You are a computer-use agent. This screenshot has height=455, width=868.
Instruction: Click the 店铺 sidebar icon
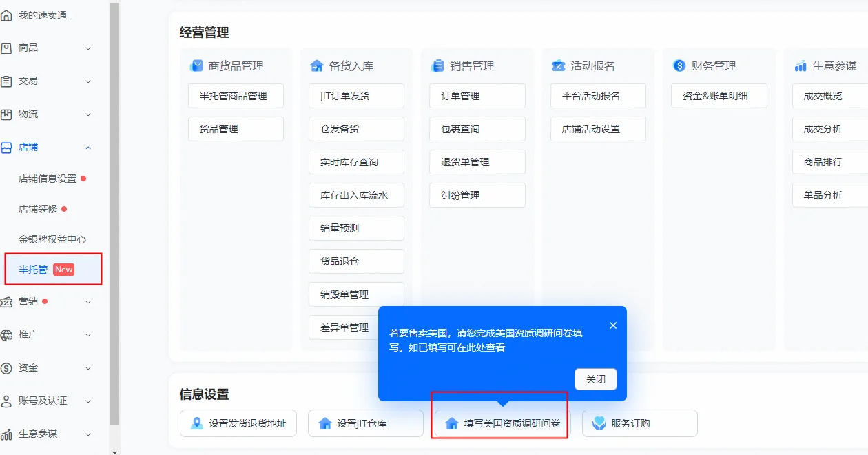tap(6, 148)
